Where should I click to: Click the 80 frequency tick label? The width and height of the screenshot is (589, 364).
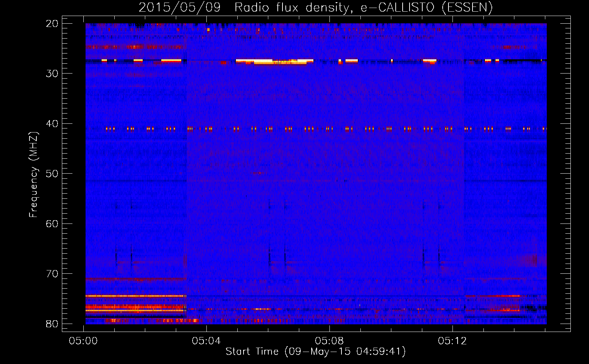[x=52, y=324]
